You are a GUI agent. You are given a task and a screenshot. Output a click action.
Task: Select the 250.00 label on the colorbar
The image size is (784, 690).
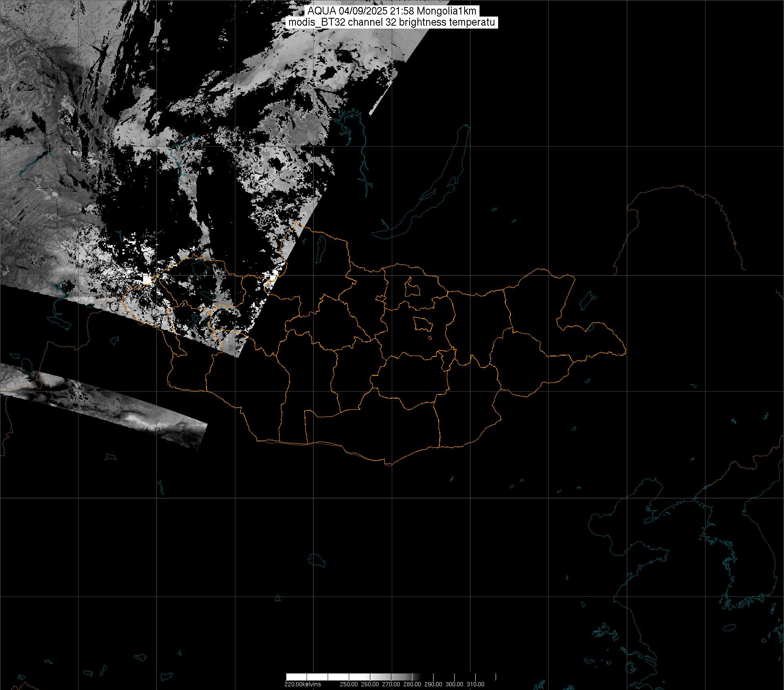pos(349,684)
